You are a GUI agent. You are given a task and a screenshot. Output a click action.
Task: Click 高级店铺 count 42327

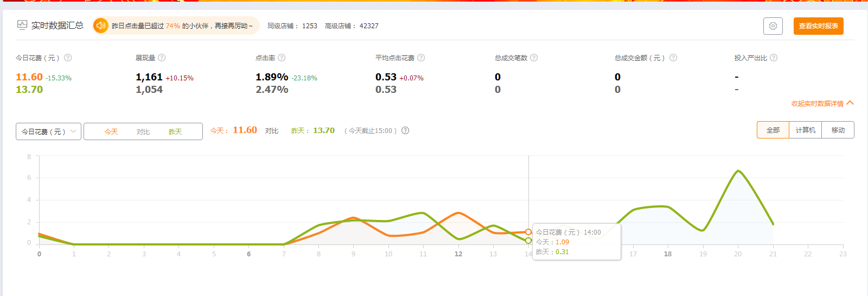click(369, 26)
